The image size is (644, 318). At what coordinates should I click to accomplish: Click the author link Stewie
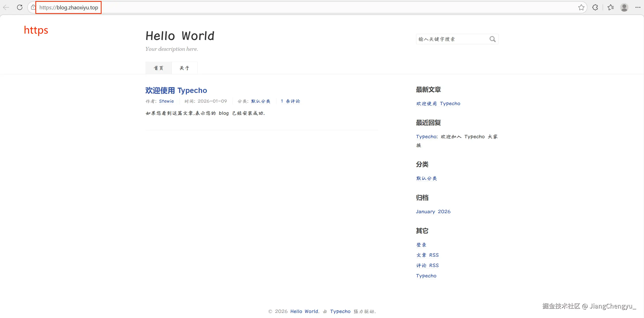click(166, 101)
